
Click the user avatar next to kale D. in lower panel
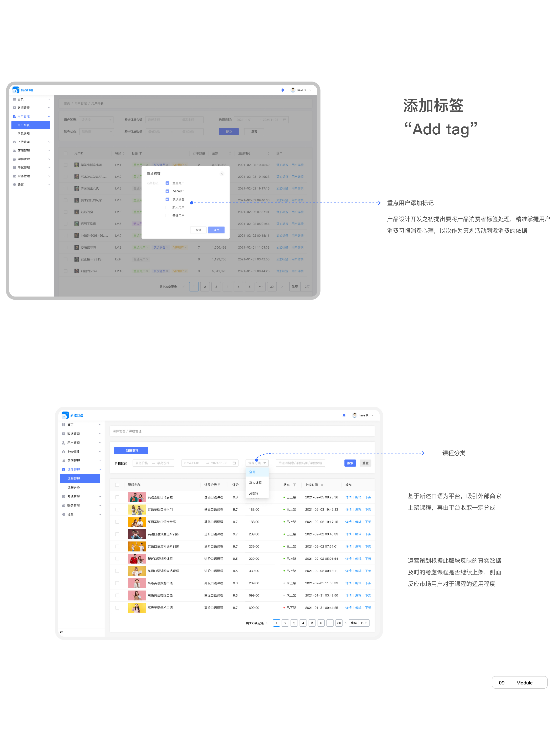(x=355, y=415)
